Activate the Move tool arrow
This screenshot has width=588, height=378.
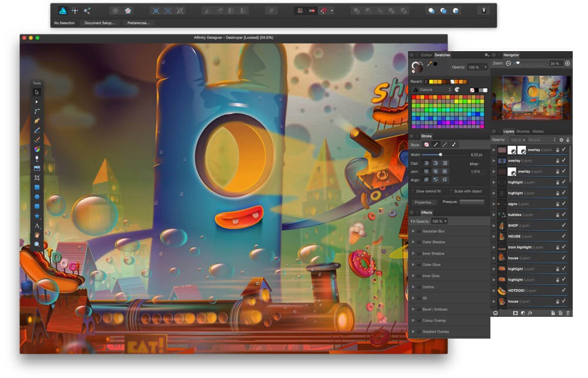[37, 92]
